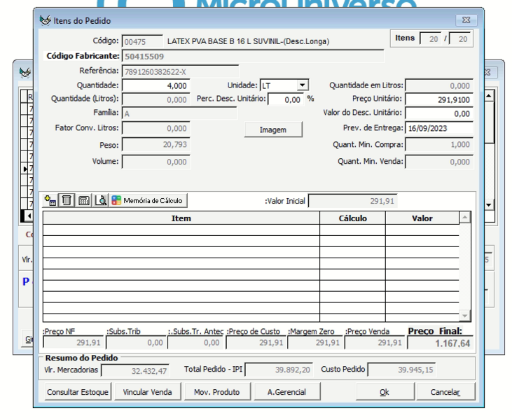Image resolution: width=512 pixels, height=420 pixels.
Task: Click the Custo Pedido value 39.945,15
Action: pyautogui.click(x=401, y=370)
